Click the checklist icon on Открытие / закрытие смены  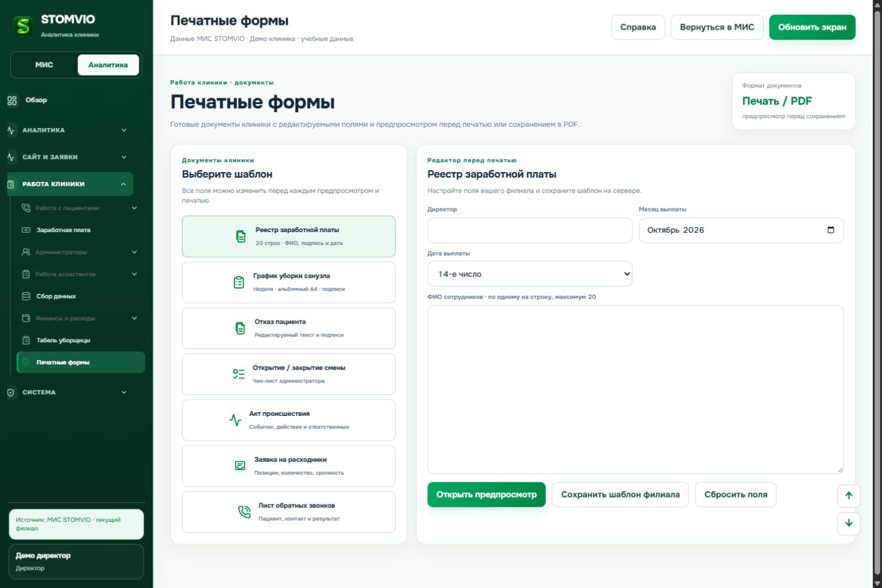pos(238,374)
